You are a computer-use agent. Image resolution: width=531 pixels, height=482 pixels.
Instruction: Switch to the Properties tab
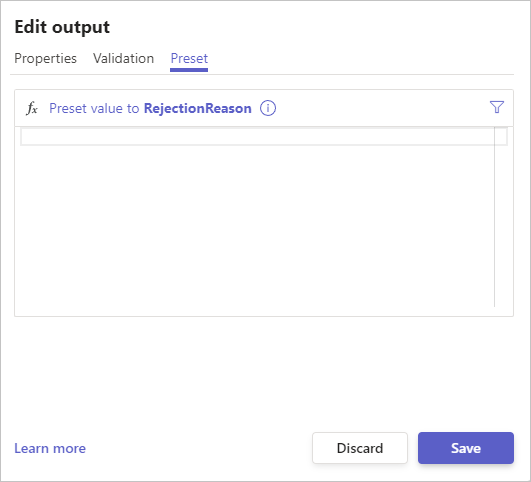45,58
